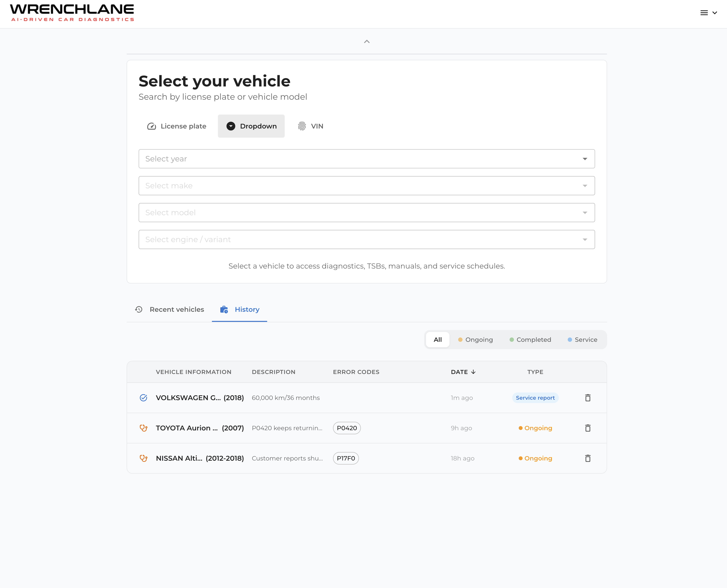Screen dimensions: 727x588
Task: Click the Volkswagen service checkmark icon
Action: click(x=144, y=398)
